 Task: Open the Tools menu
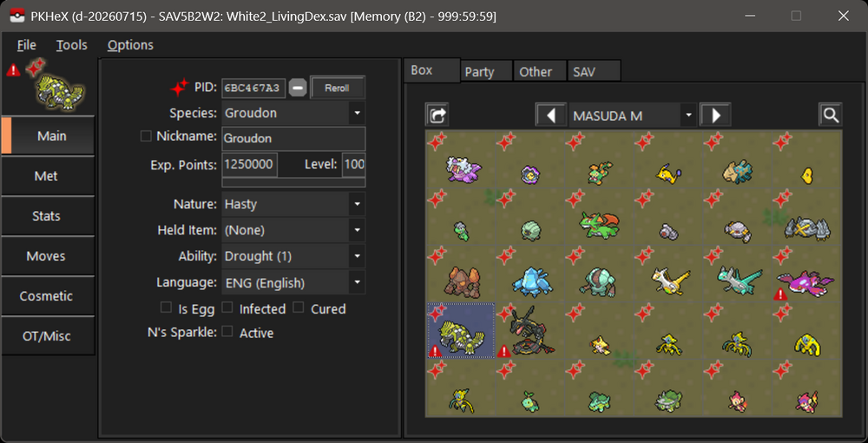pos(72,45)
